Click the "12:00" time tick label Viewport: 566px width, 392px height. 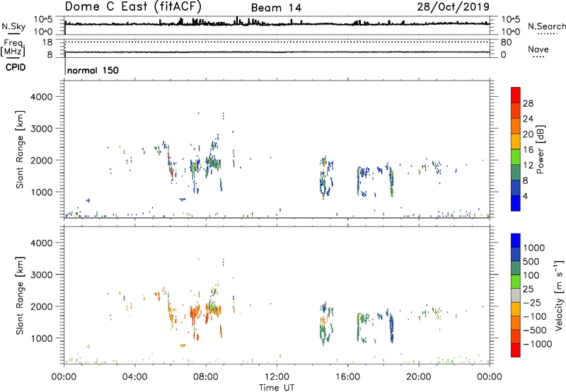(277, 377)
